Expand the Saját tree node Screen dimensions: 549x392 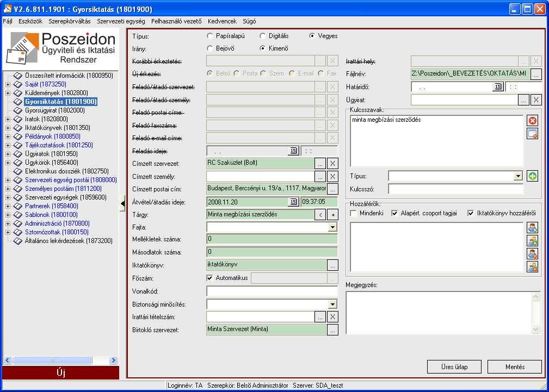8,84
